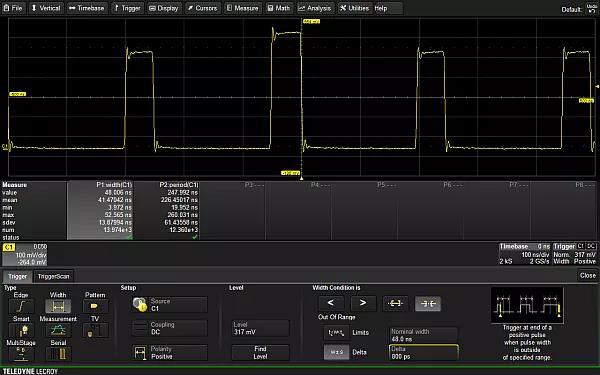Select the MultiStage trigger icon

21,354
